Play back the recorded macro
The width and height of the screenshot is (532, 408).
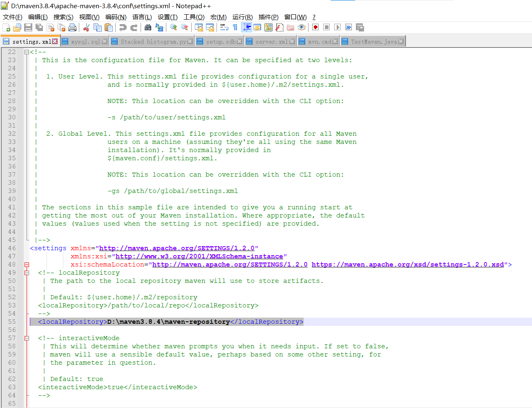(x=338, y=27)
